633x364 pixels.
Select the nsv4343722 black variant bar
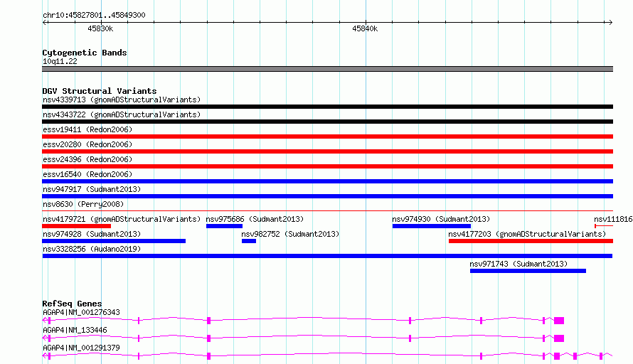327,122
